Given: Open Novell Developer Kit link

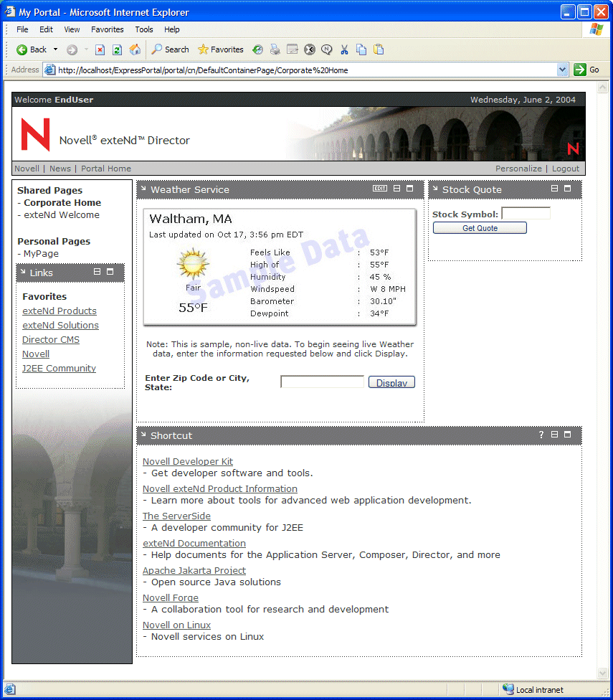Looking at the screenshot, I should (188, 461).
